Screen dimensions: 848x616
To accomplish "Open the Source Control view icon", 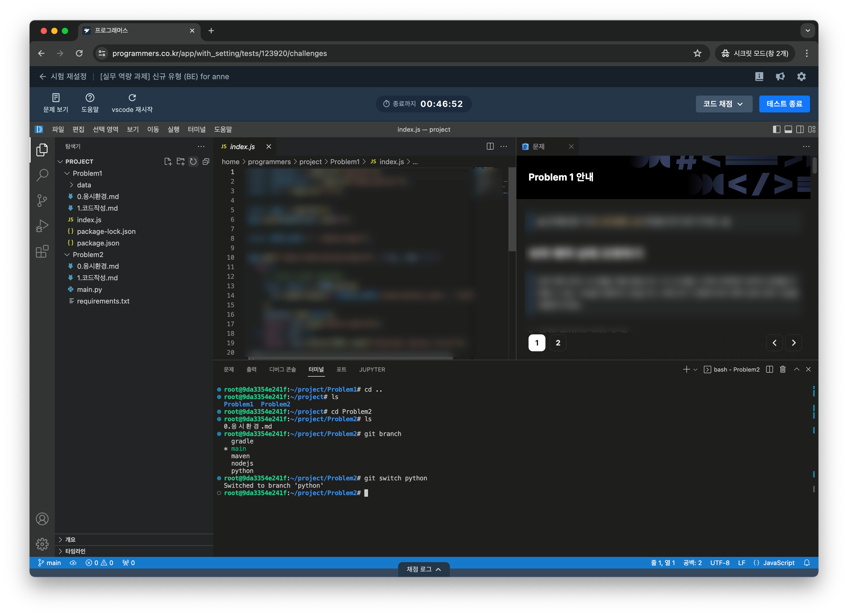I will click(x=42, y=200).
